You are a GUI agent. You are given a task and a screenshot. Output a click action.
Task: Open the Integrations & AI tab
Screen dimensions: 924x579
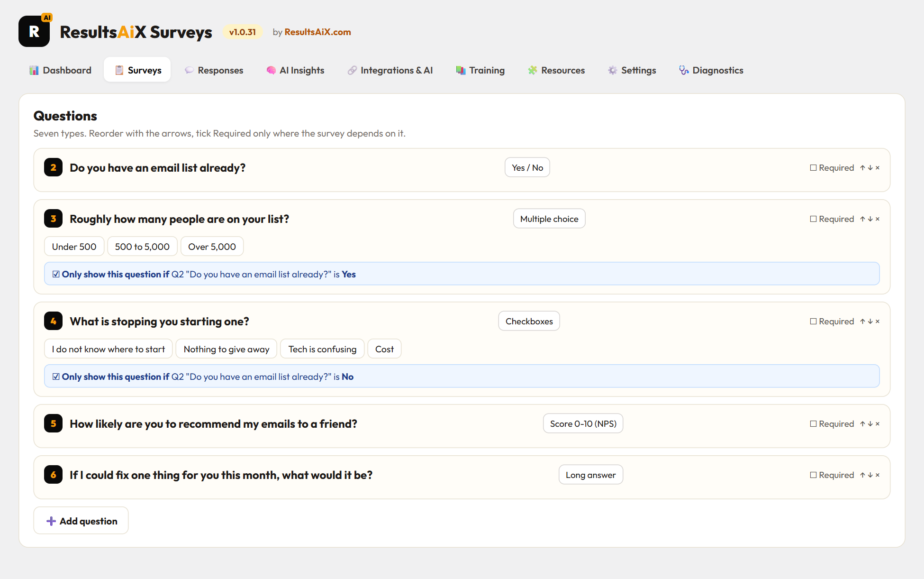390,70
